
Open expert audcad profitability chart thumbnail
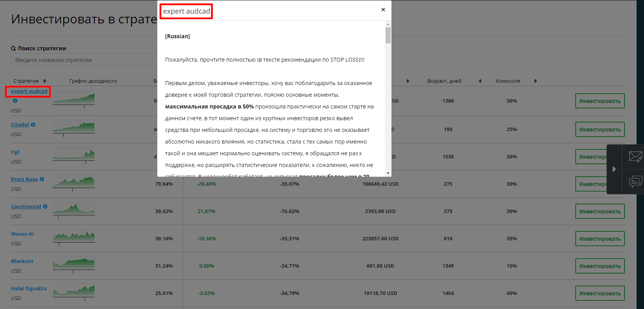coord(74,100)
